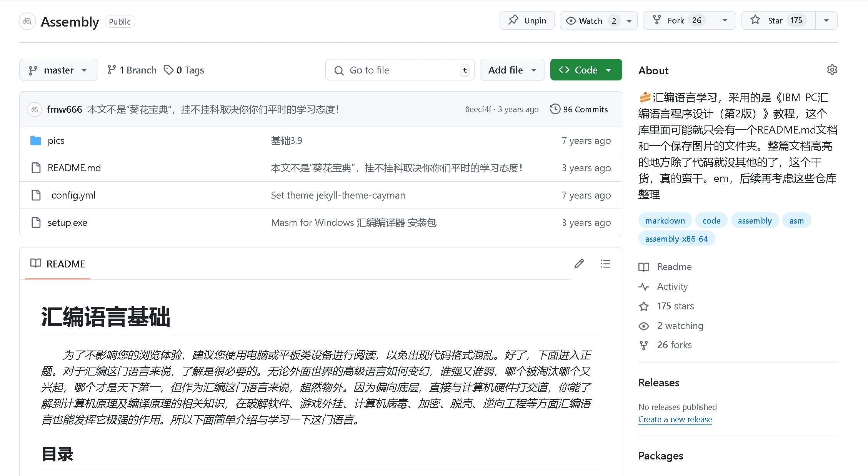The image size is (868, 476).
Task: Open the pics folder
Action: [x=56, y=140]
